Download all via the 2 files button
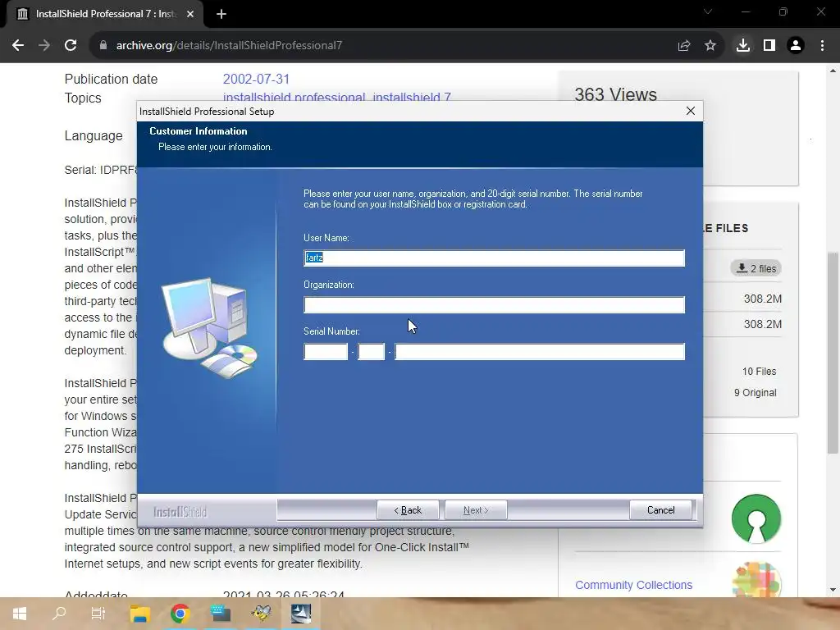 click(x=756, y=268)
